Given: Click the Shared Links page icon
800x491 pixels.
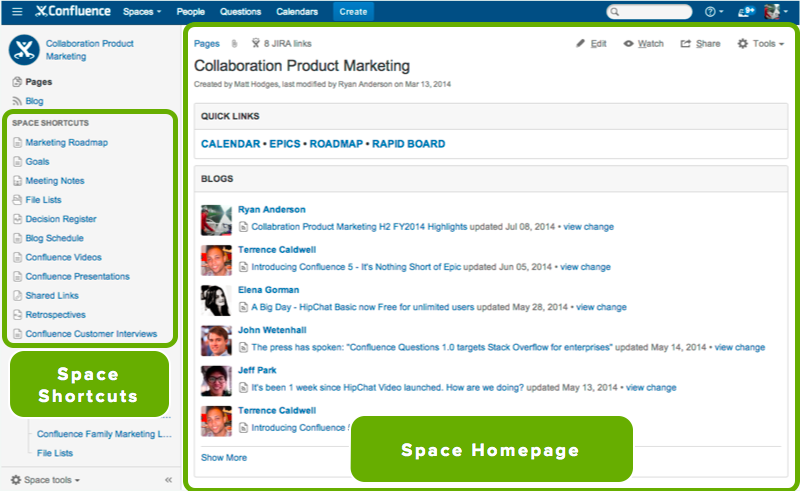Looking at the screenshot, I should pyautogui.click(x=17, y=296).
